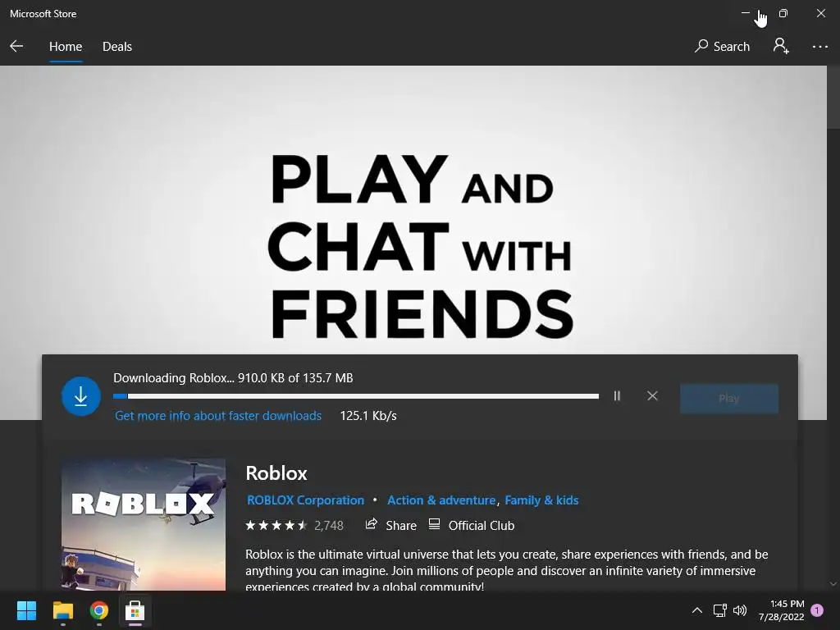Open the ROBLOX Corporation publisher link
840x630 pixels.
coord(305,500)
